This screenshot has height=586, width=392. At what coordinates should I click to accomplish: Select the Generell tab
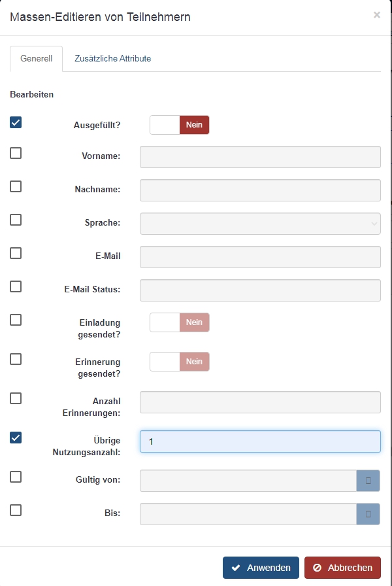tap(37, 59)
